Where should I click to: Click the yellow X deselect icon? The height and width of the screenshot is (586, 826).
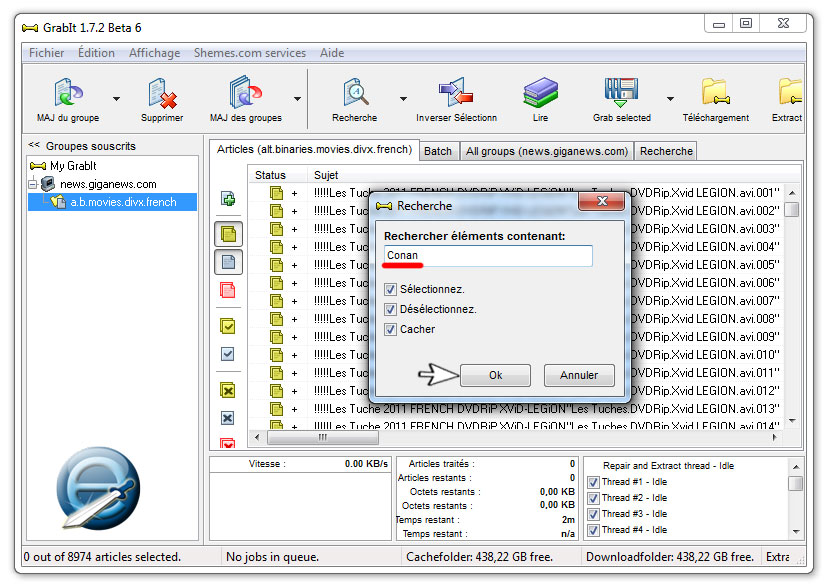click(228, 390)
